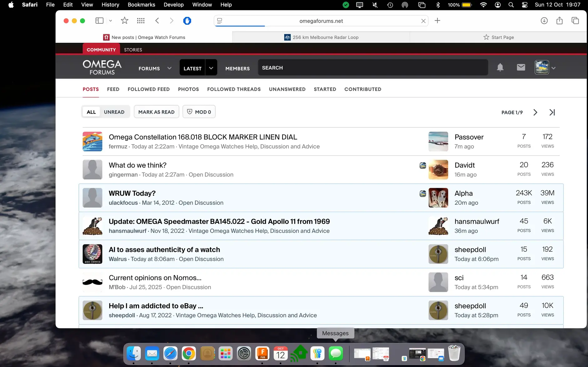The height and width of the screenshot is (367, 588).
Task: Expand the LATEST dropdown
Action: (211, 67)
